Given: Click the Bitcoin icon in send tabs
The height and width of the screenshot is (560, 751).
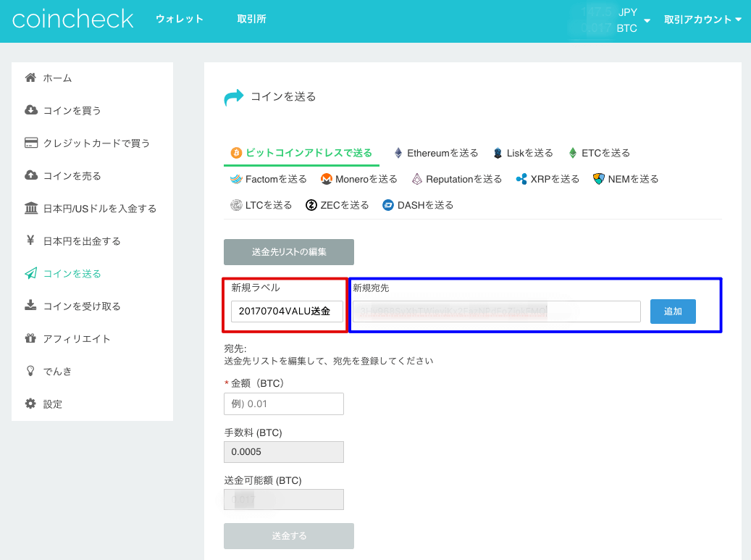Looking at the screenshot, I should [237, 153].
